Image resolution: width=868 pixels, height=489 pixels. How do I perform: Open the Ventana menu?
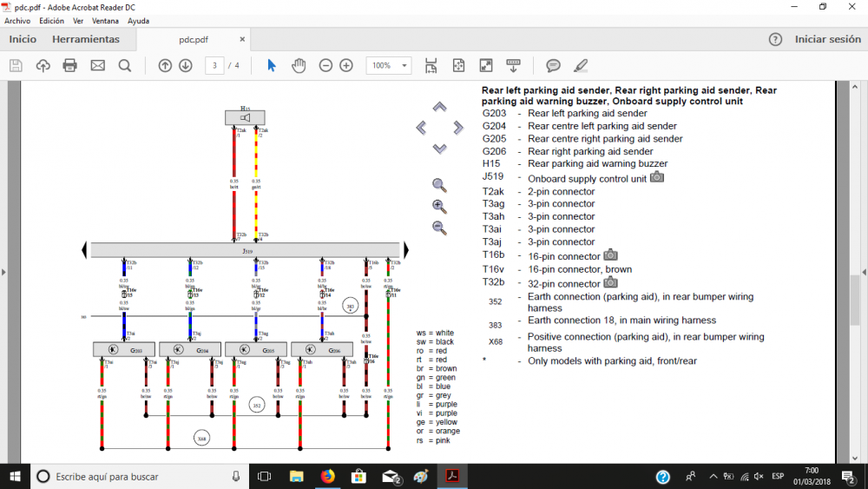click(105, 21)
